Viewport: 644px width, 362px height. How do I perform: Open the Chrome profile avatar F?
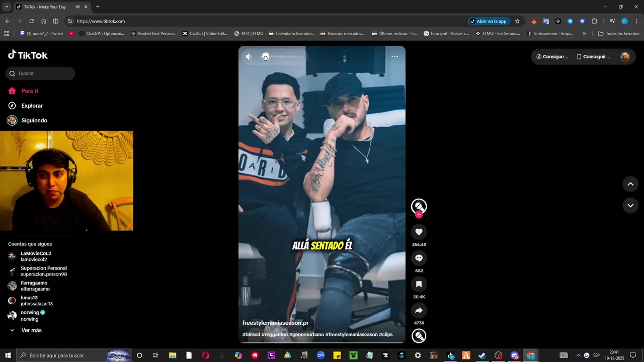click(x=624, y=21)
